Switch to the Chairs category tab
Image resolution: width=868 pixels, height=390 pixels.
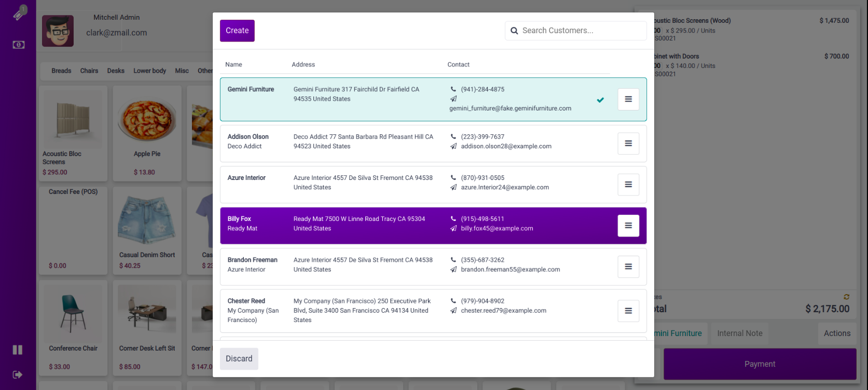click(89, 71)
